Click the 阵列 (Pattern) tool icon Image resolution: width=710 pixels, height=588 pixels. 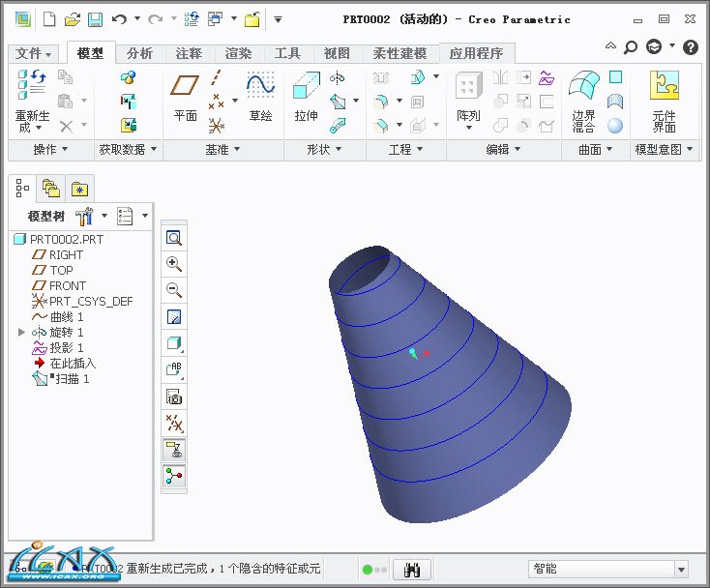point(468,89)
